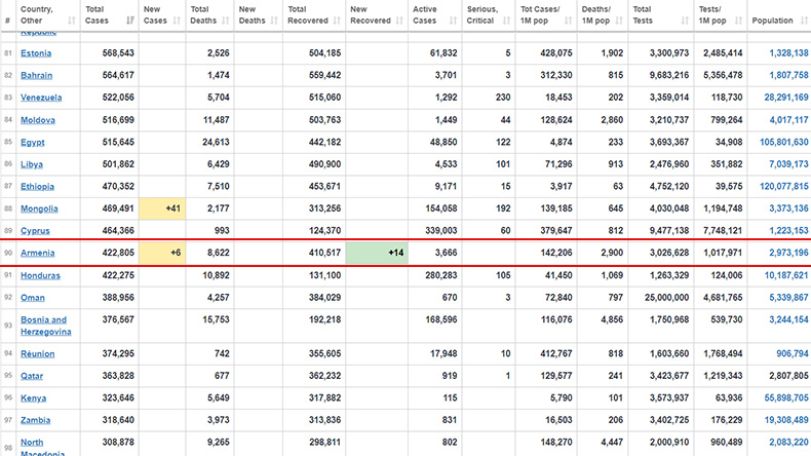The image size is (811, 456).
Task: Select Qatar total recovered value 362,232
Action: pyautogui.click(x=325, y=376)
